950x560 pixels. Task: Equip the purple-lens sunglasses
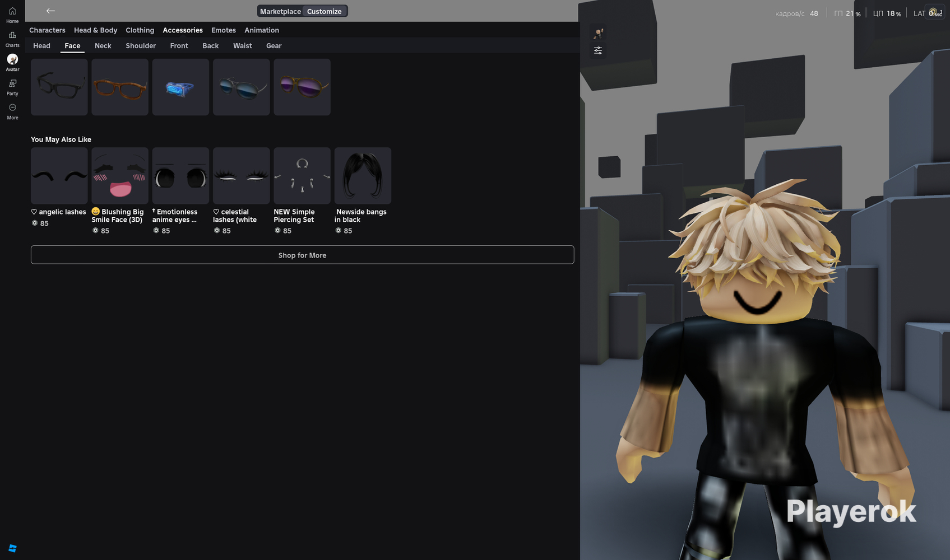(302, 87)
